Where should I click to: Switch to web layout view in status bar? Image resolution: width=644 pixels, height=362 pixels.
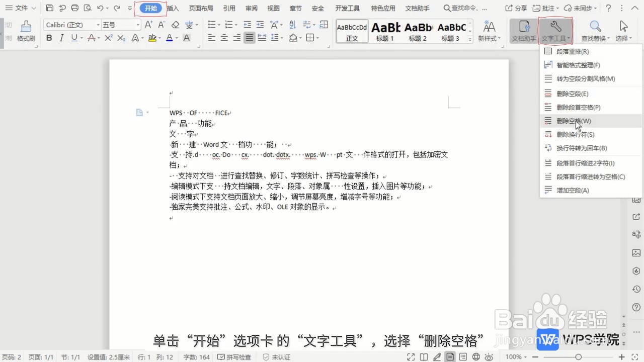coord(475,357)
